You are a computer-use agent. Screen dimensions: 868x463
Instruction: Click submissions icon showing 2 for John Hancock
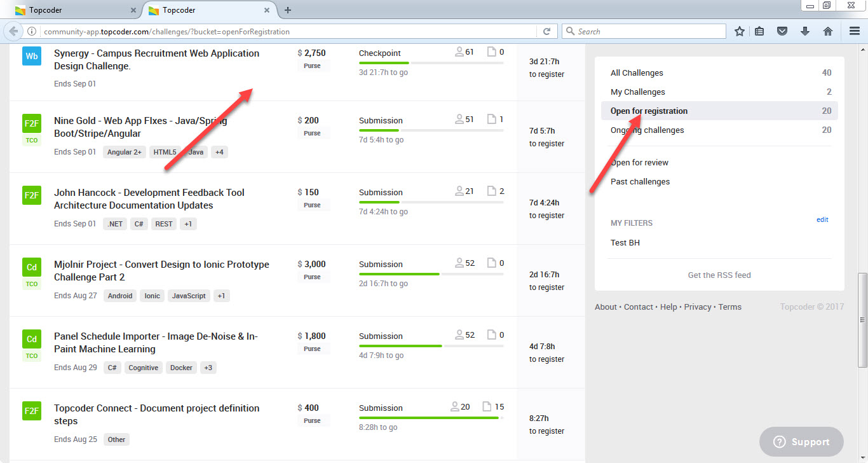(491, 191)
